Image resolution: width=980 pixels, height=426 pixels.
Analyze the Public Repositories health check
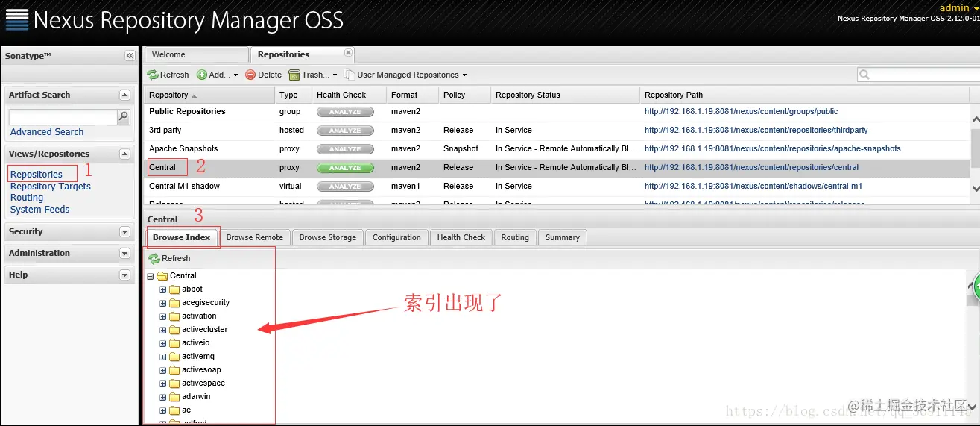pyautogui.click(x=345, y=112)
